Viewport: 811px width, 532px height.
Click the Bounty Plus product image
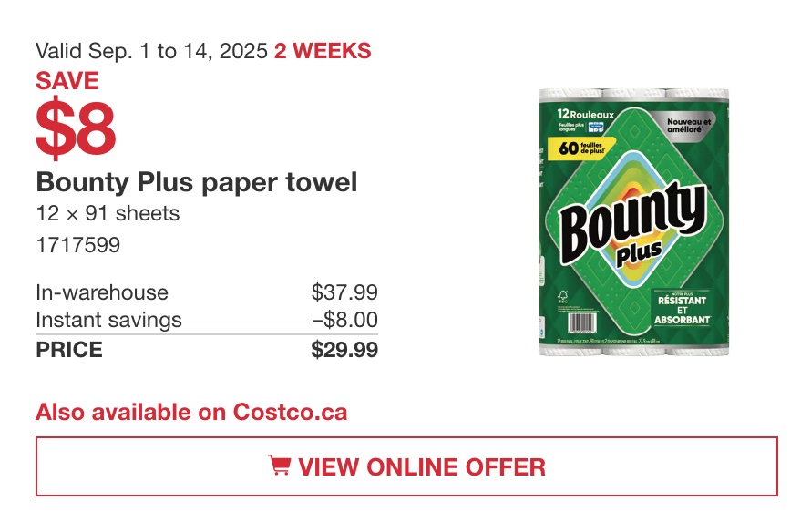coord(633,221)
